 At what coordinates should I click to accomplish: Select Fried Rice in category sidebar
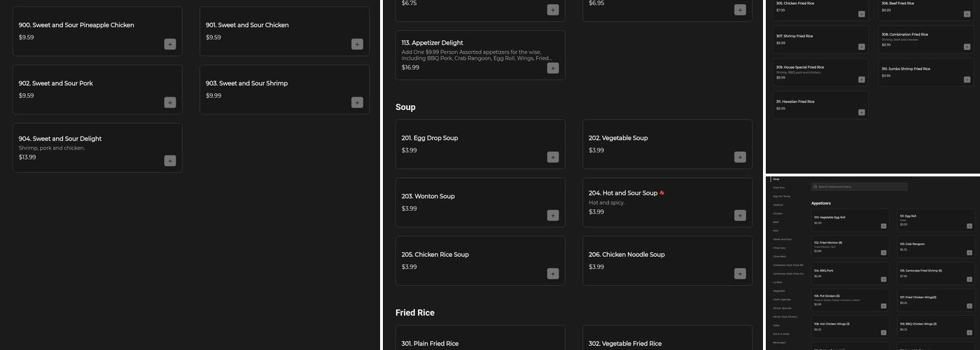coord(778,188)
